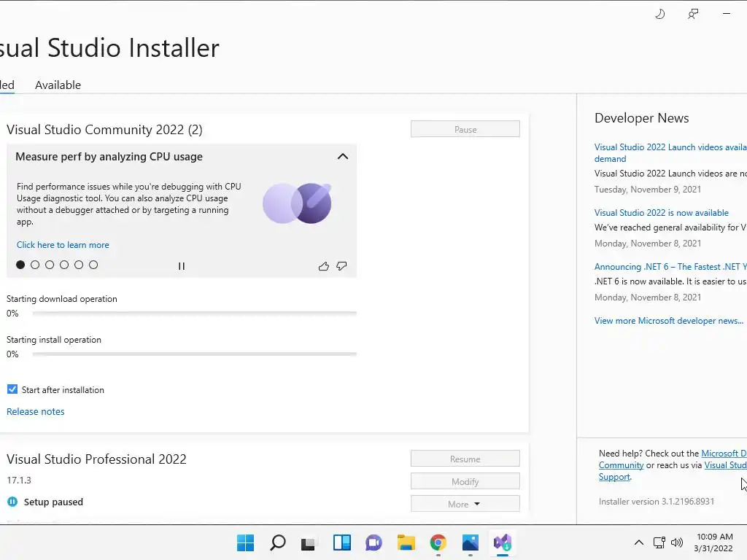The width and height of the screenshot is (747, 560).
Task: Give thumbs up to the tip card
Action: click(323, 266)
